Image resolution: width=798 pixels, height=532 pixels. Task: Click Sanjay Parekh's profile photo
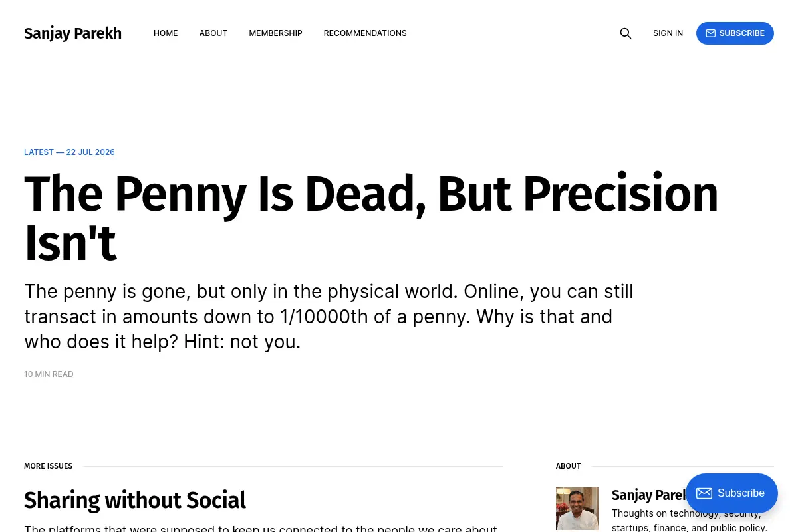pyautogui.click(x=577, y=509)
